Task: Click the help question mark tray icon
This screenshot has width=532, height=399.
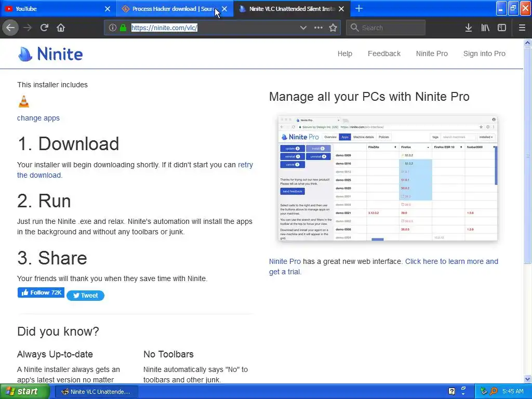Action: pyautogui.click(x=451, y=391)
